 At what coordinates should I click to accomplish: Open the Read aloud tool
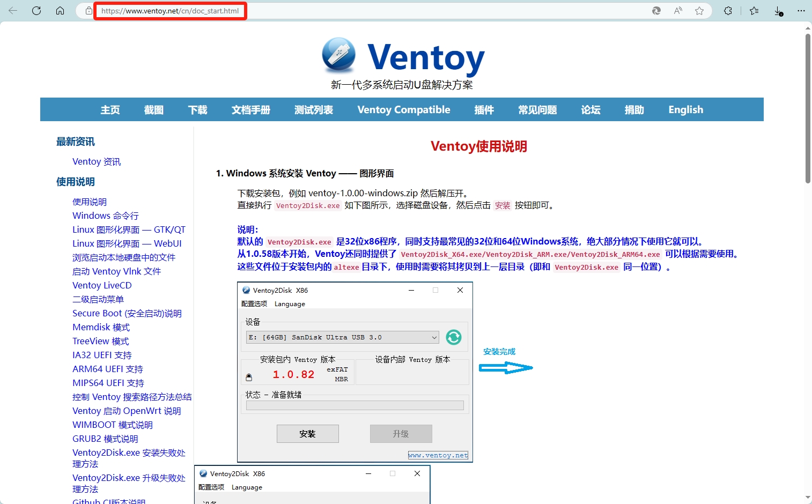click(677, 11)
